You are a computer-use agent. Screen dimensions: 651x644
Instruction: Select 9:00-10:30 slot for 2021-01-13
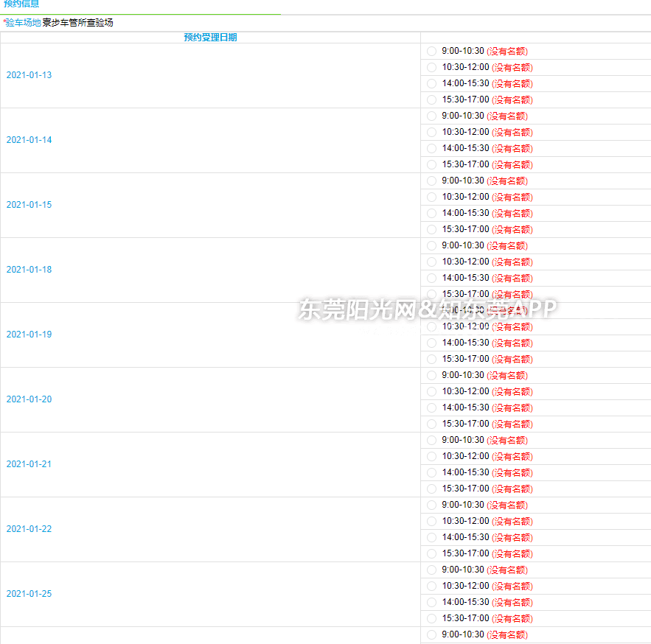pyautogui.click(x=432, y=52)
